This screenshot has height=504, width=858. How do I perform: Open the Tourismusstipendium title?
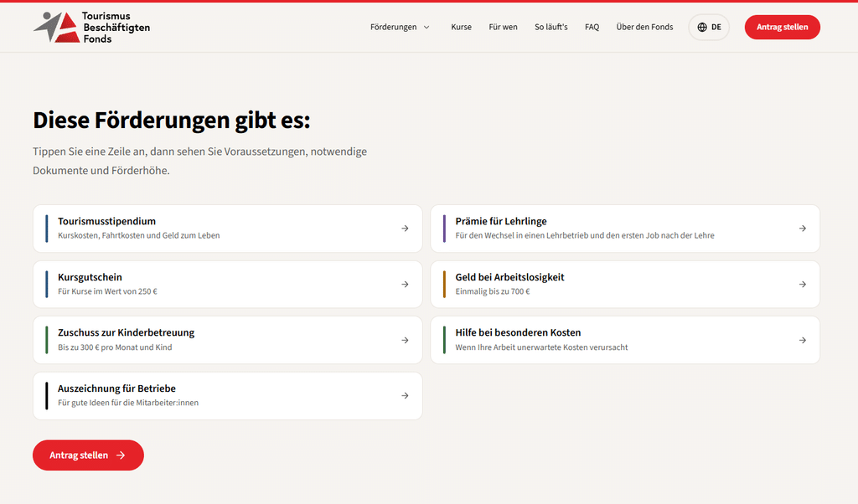[106, 221]
